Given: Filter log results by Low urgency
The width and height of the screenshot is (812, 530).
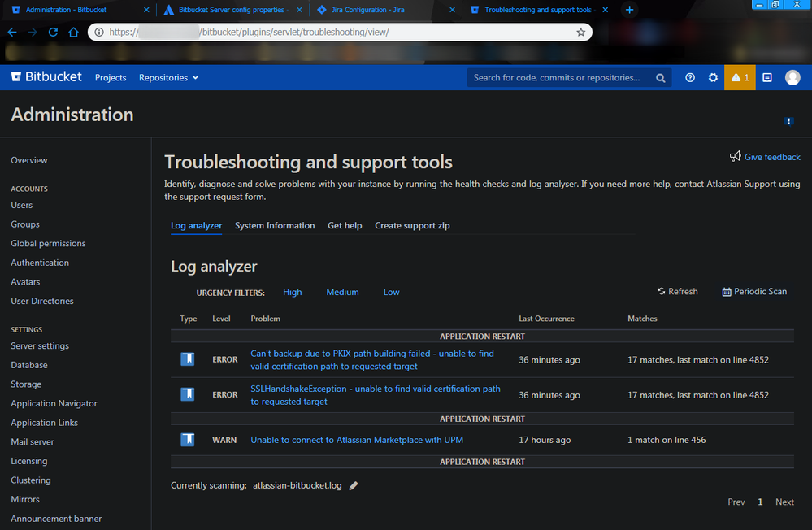Looking at the screenshot, I should pyautogui.click(x=391, y=293).
